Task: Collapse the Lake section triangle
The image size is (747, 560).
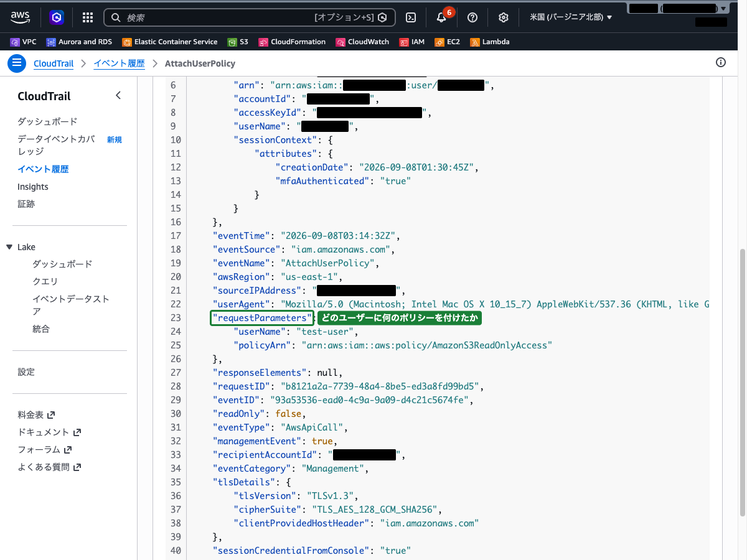Action: click(9, 247)
